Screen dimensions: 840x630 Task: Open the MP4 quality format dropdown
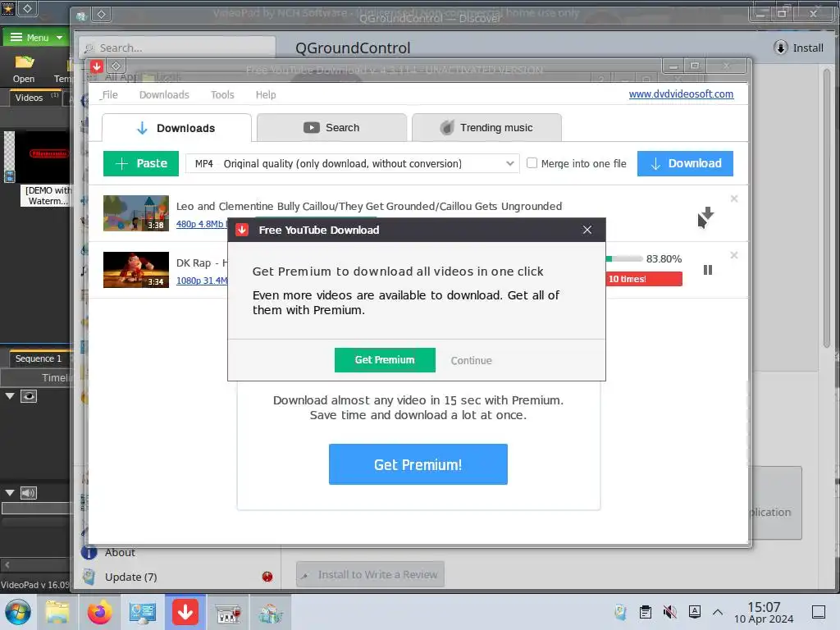pos(353,163)
